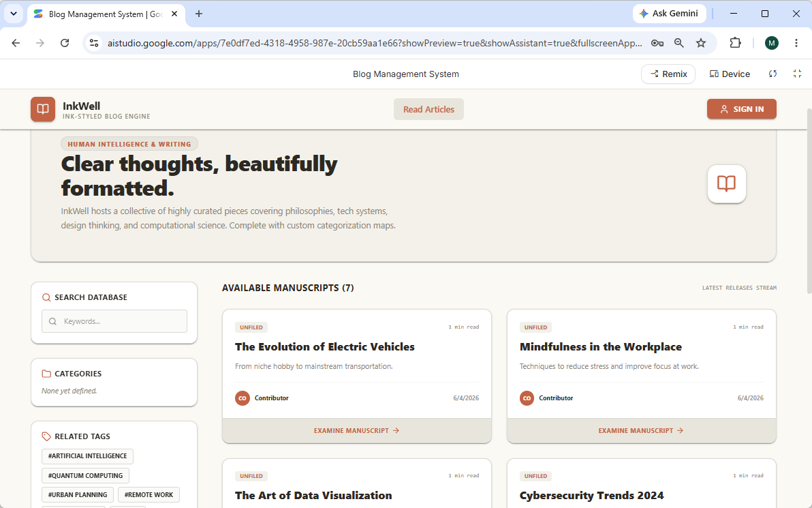Click the CO avatar on Electric Vehicles card
This screenshot has height=508, width=812.
coord(243,398)
